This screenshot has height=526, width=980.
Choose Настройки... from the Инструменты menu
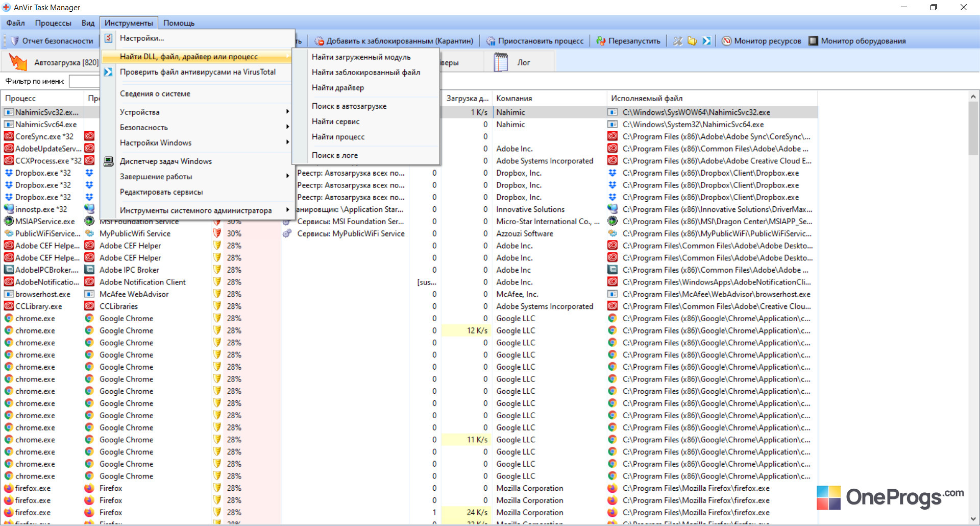[198, 38]
